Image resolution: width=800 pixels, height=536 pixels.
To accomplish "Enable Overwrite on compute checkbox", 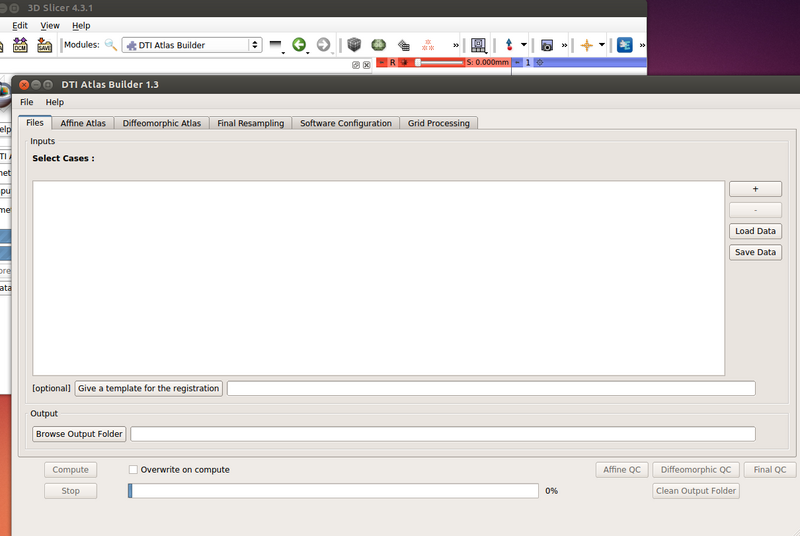I will click(133, 469).
